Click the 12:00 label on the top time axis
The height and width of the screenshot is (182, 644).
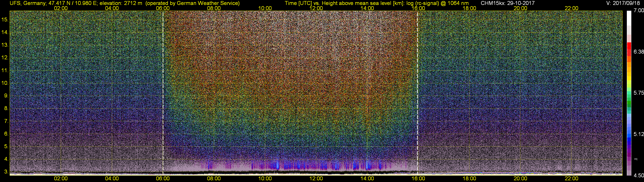316,8
